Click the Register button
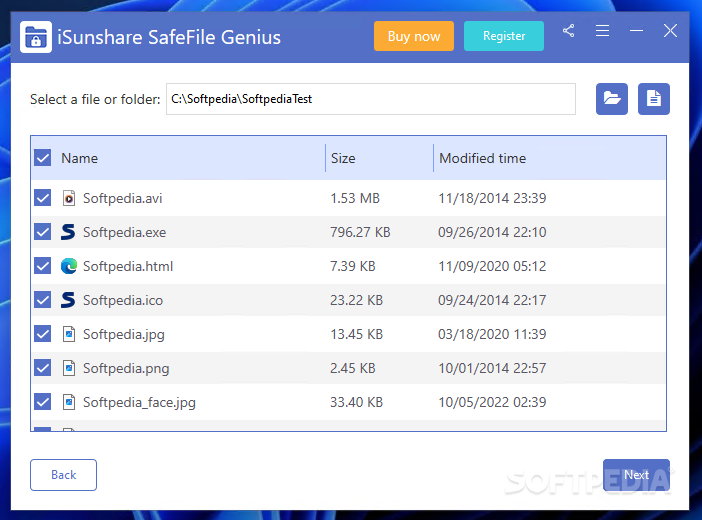702x520 pixels. [504, 36]
